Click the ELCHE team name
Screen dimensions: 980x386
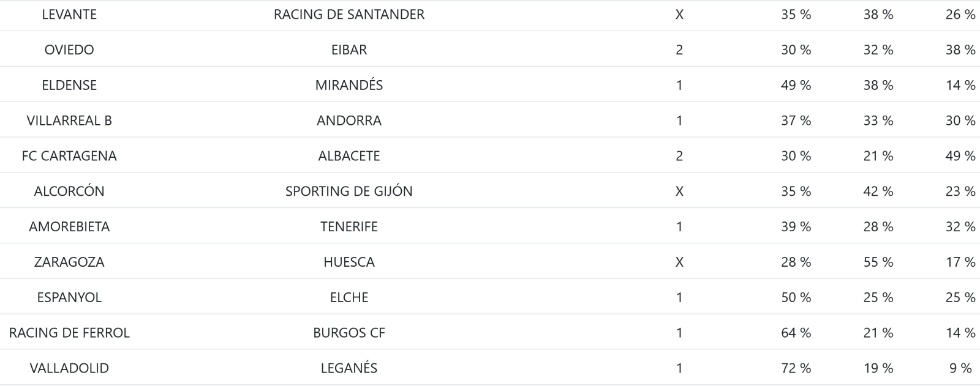[349, 298]
